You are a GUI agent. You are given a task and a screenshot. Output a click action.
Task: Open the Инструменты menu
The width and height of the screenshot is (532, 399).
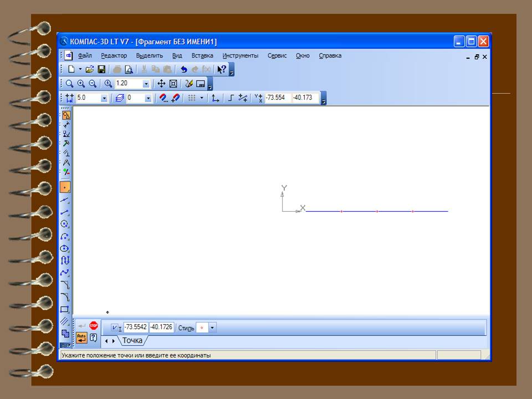click(x=240, y=55)
